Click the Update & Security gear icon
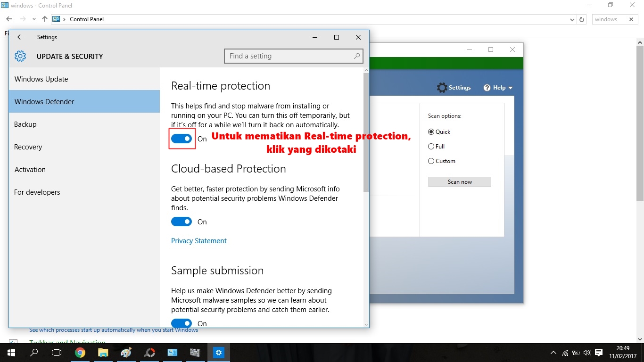 coord(20,56)
